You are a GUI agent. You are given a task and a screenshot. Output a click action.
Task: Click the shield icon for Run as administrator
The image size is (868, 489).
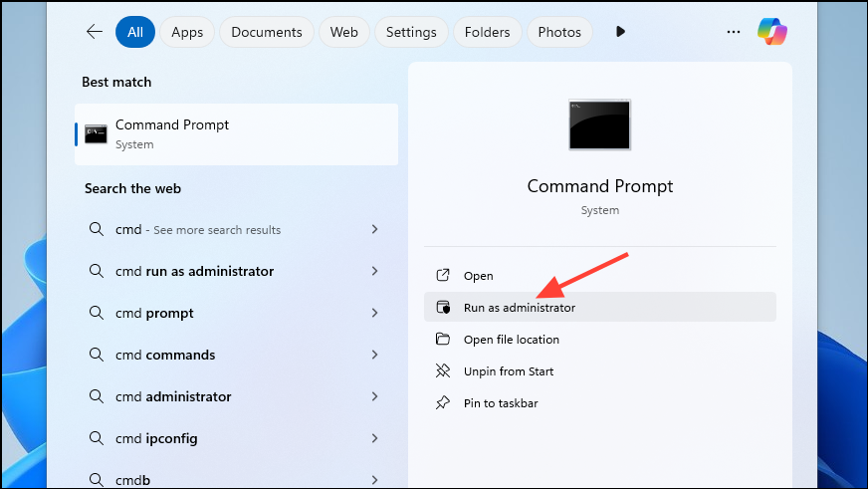point(443,307)
